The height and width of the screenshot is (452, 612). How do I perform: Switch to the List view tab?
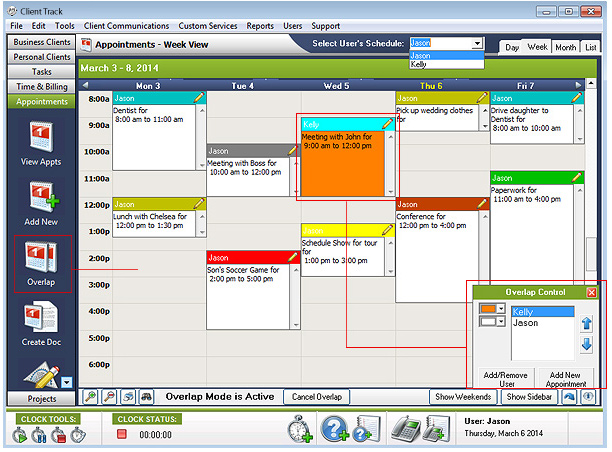tap(591, 47)
